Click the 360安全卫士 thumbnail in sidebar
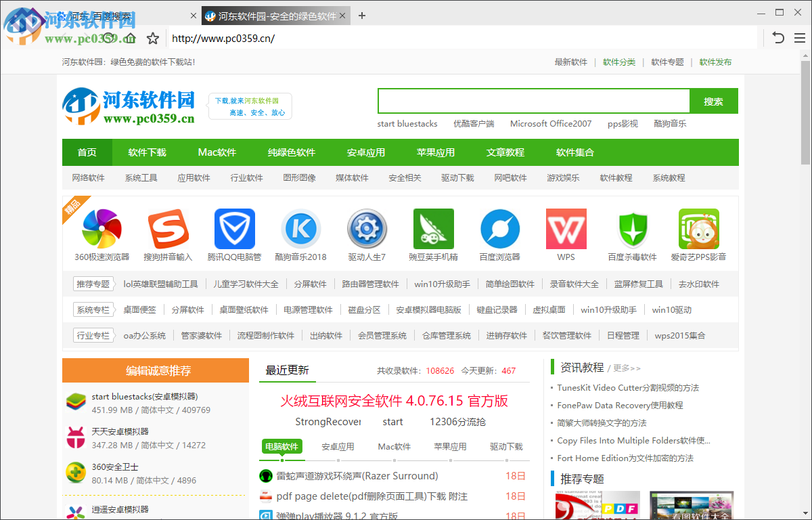This screenshot has height=520, width=812. 76,472
